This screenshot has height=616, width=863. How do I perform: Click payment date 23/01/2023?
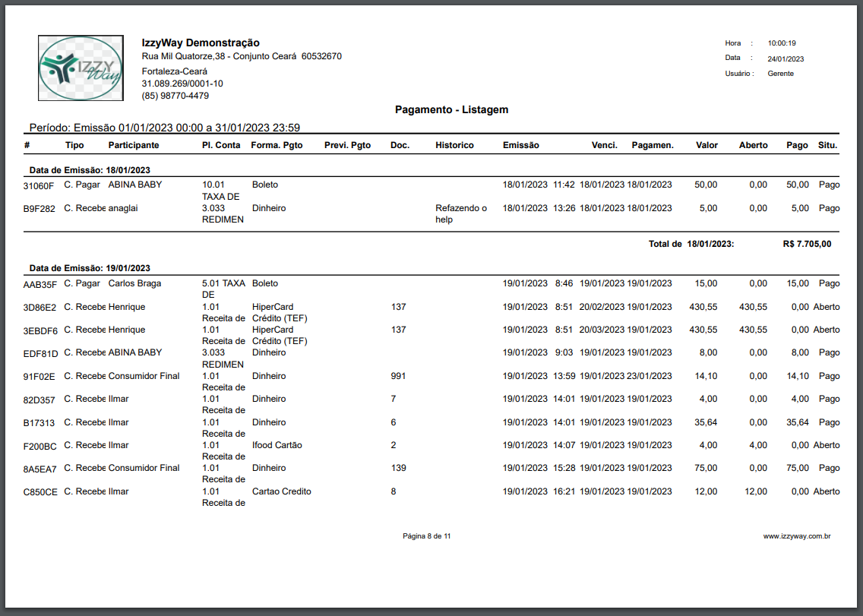coord(650,376)
